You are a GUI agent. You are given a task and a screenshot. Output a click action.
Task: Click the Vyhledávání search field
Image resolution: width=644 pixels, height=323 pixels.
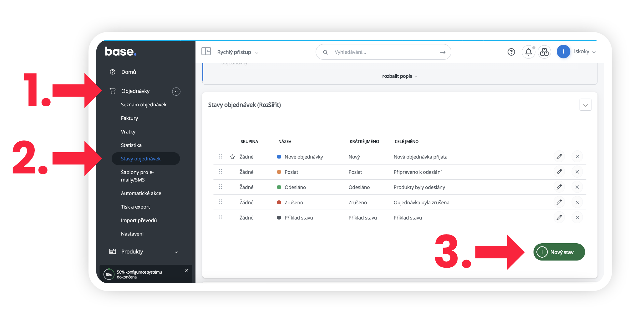pos(383,52)
